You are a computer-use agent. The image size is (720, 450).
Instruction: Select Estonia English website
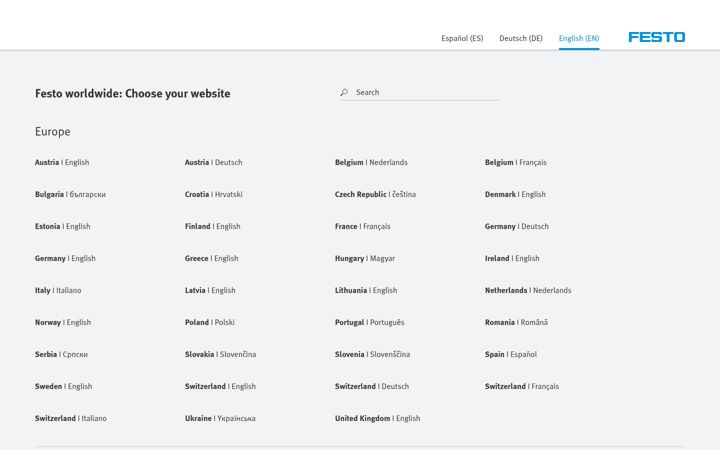62,226
